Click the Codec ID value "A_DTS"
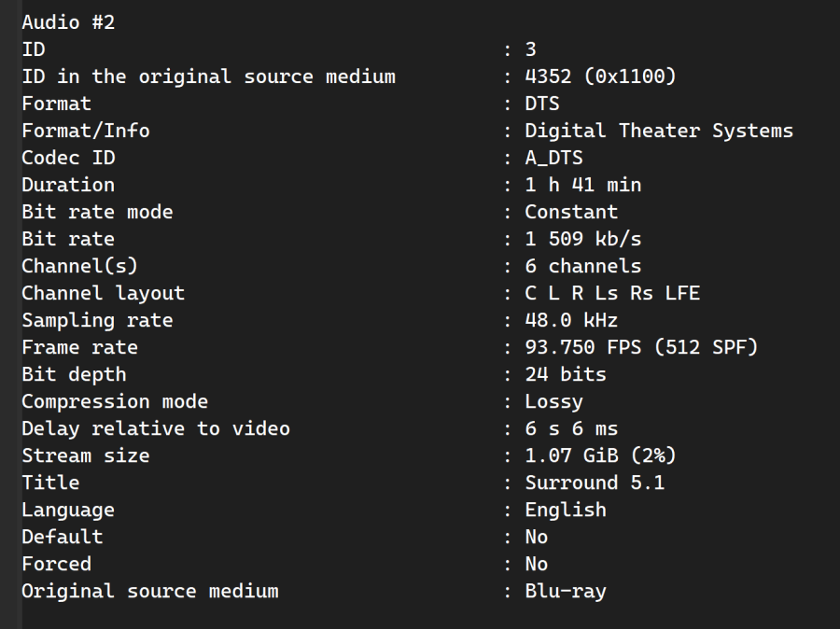Viewport: 840px width, 629px height. [553, 158]
